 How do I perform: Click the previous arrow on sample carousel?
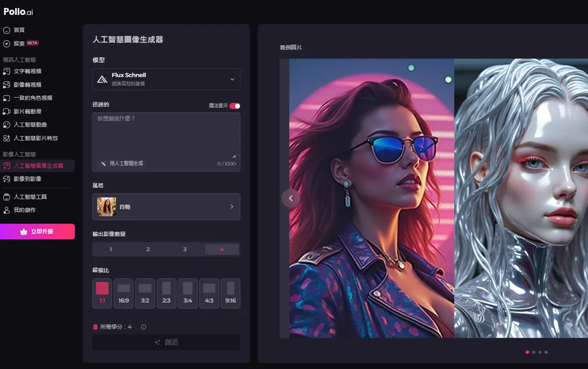[291, 198]
